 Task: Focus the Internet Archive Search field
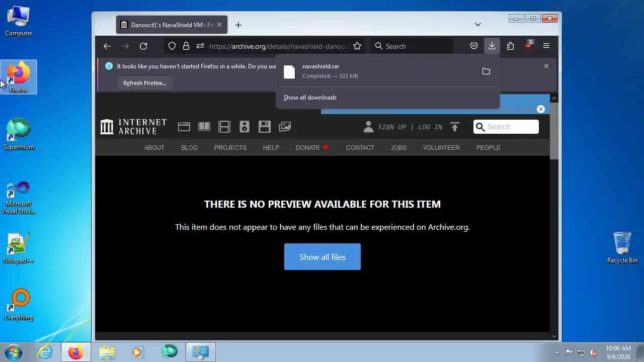506,127
